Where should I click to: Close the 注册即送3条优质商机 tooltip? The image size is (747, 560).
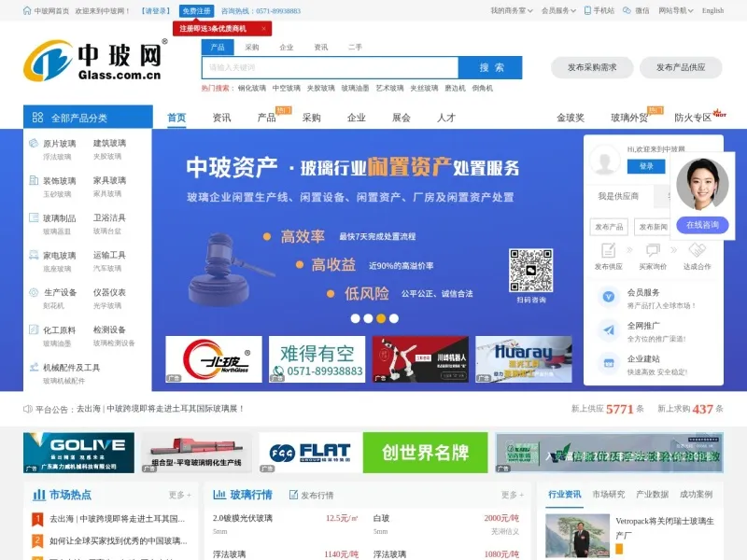pos(263,29)
